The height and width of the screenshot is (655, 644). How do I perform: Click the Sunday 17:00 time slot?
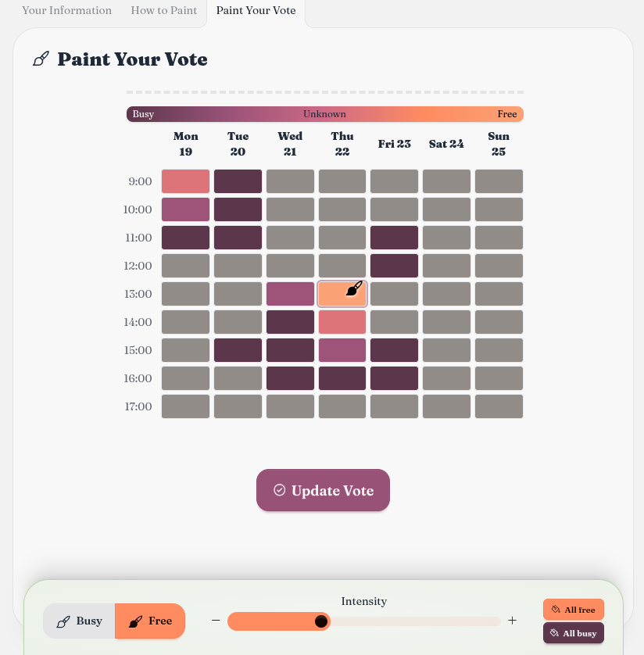pos(499,406)
